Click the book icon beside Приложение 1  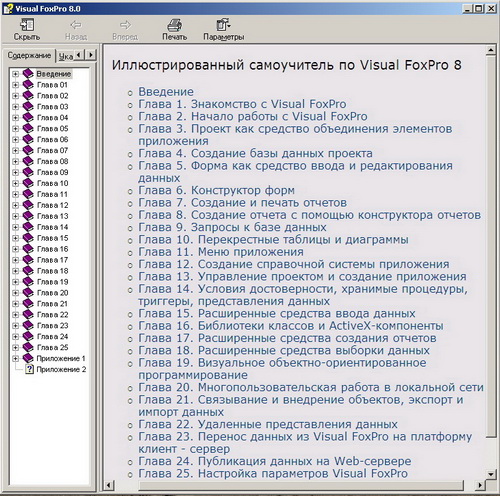coord(28,358)
